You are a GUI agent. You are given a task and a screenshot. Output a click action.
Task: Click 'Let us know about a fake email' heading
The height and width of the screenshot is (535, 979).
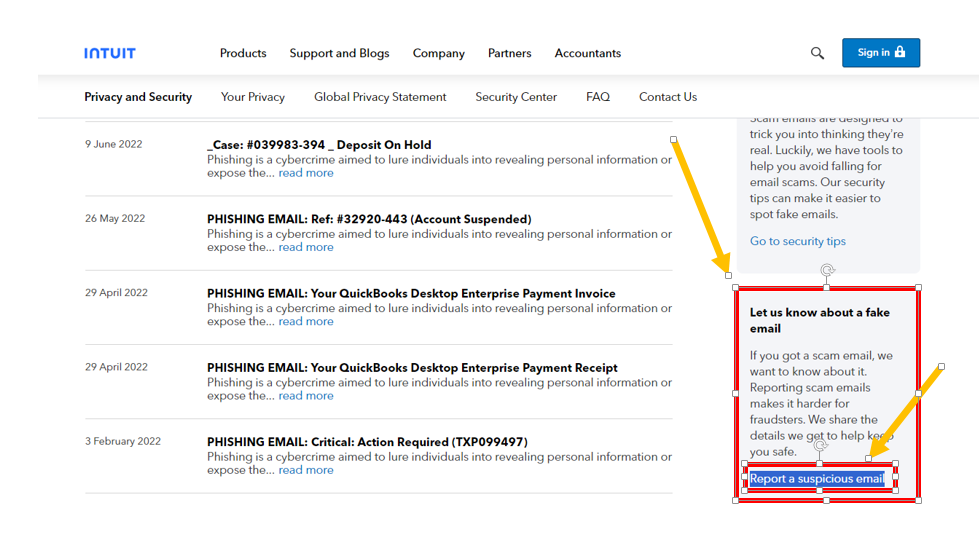tap(819, 320)
